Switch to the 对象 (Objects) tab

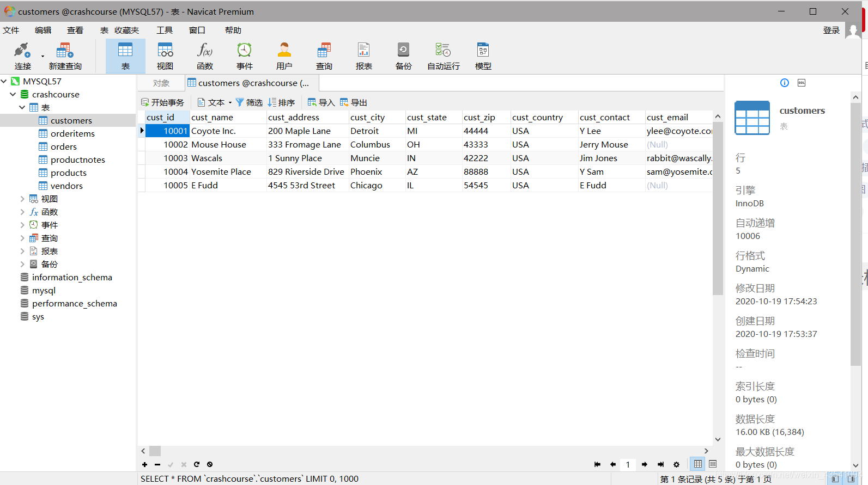coord(161,83)
